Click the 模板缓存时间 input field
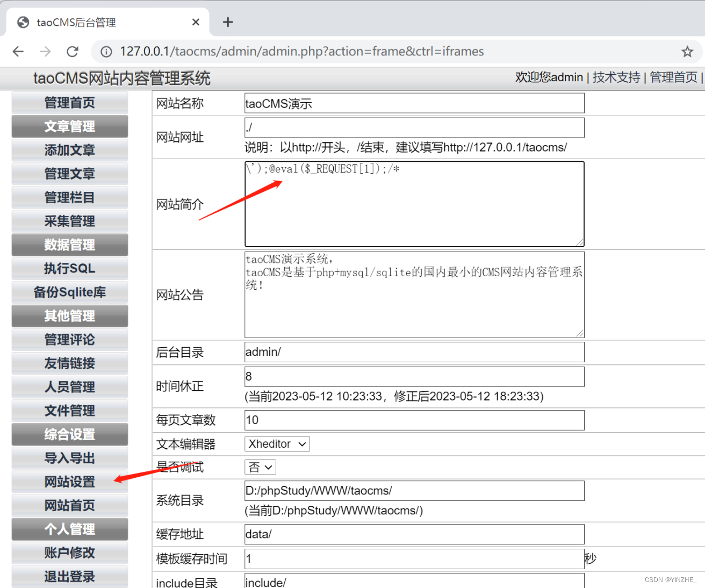The image size is (705, 588). coord(414,559)
